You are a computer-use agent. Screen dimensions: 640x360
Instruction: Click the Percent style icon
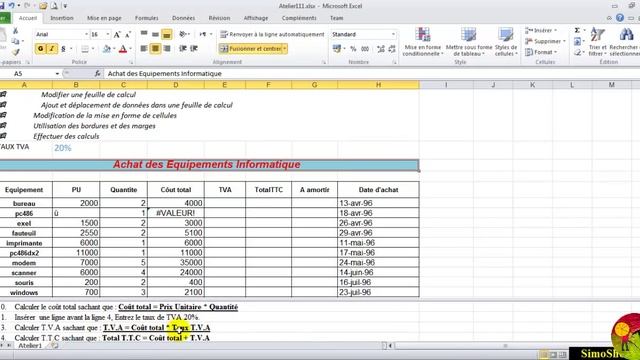tap(353, 49)
